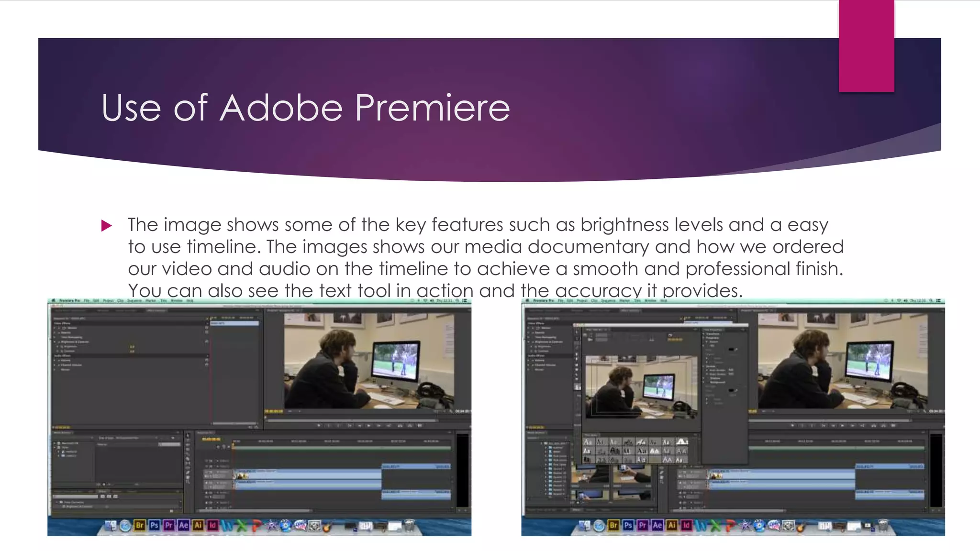This screenshot has width=980, height=551.
Task: Open the Window menu in left screenshot
Action: (x=177, y=300)
